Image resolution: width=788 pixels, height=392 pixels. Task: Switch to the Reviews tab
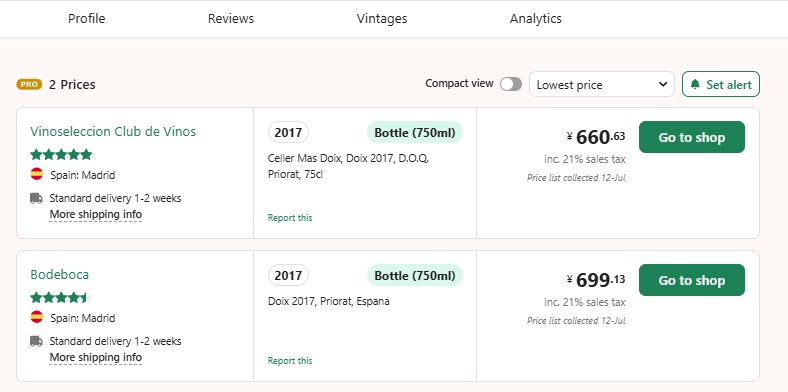(x=231, y=19)
